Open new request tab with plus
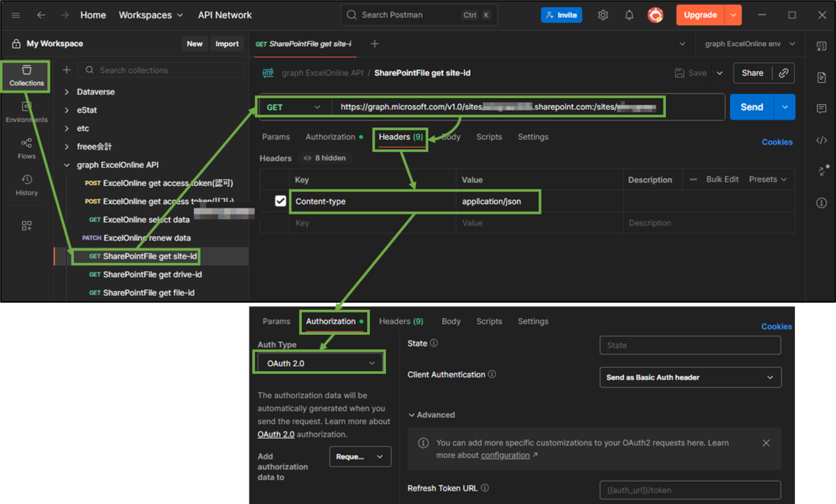The height and width of the screenshot is (504, 836). coord(375,44)
